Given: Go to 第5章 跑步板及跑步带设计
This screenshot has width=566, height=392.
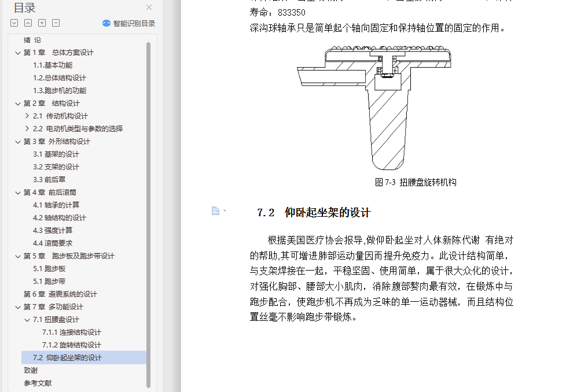Looking at the screenshot, I should [69, 256].
